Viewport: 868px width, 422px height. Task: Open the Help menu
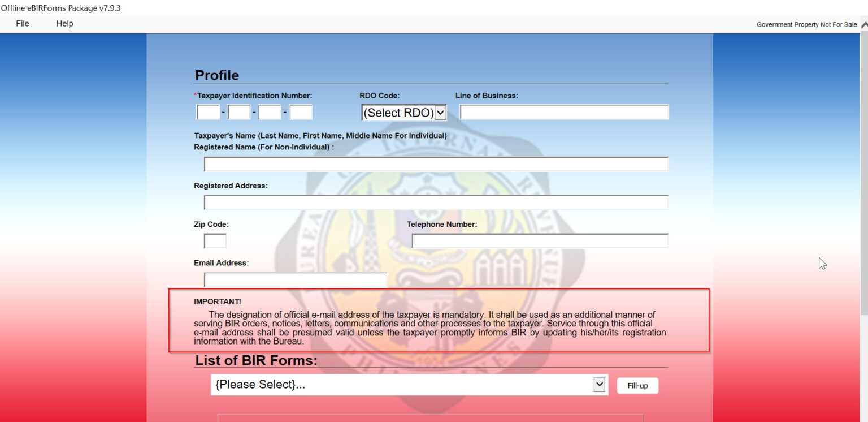click(x=65, y=24)
